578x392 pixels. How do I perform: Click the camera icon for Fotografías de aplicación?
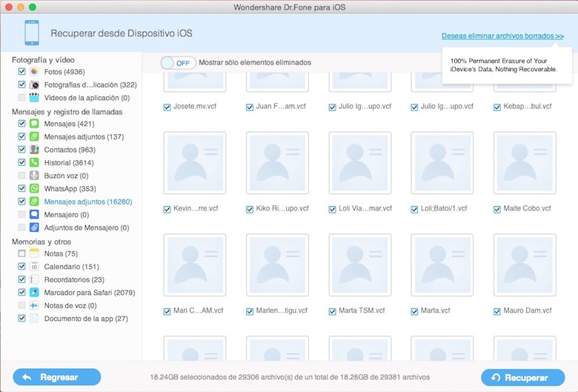tap(34, 84)
